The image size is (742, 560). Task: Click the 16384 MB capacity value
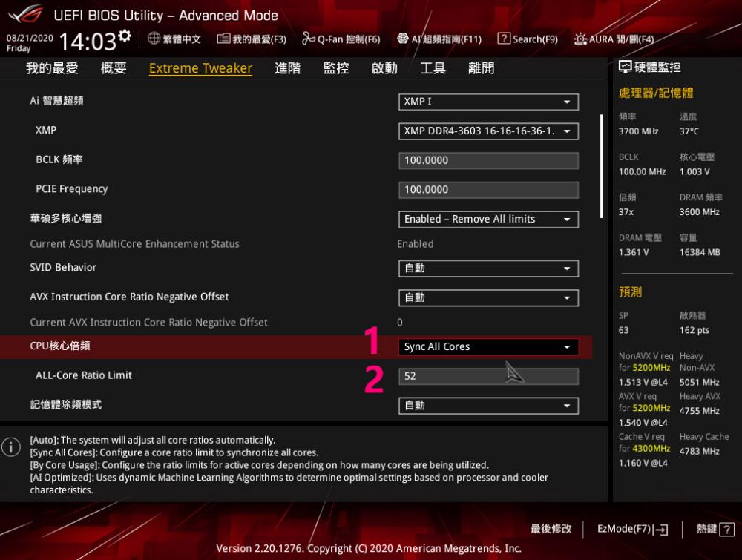coord(700,253)
